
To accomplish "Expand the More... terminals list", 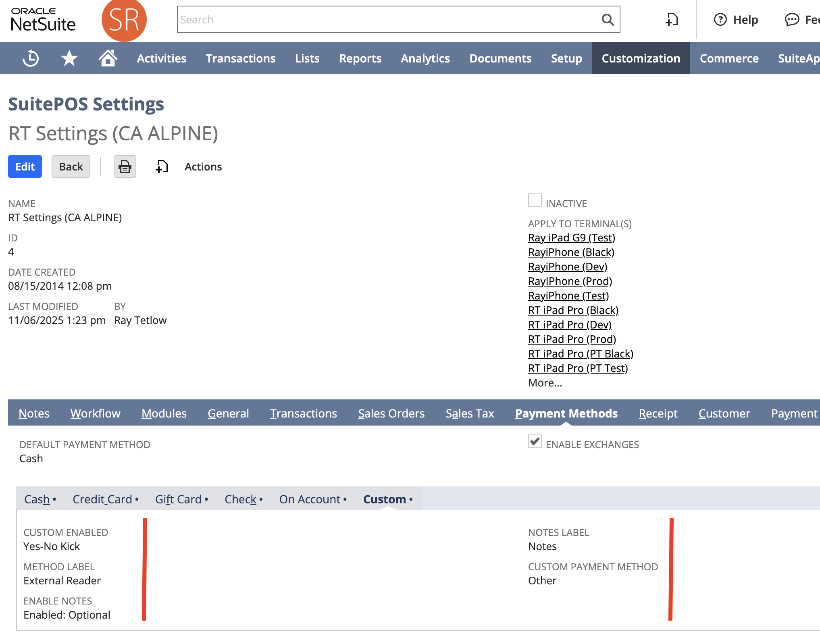I will pos(545,383).
